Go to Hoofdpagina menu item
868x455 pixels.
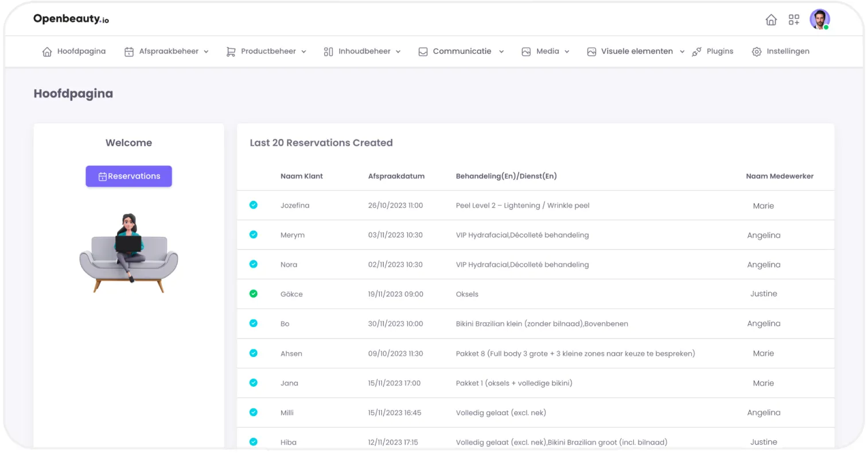click(x=81, y=51)
